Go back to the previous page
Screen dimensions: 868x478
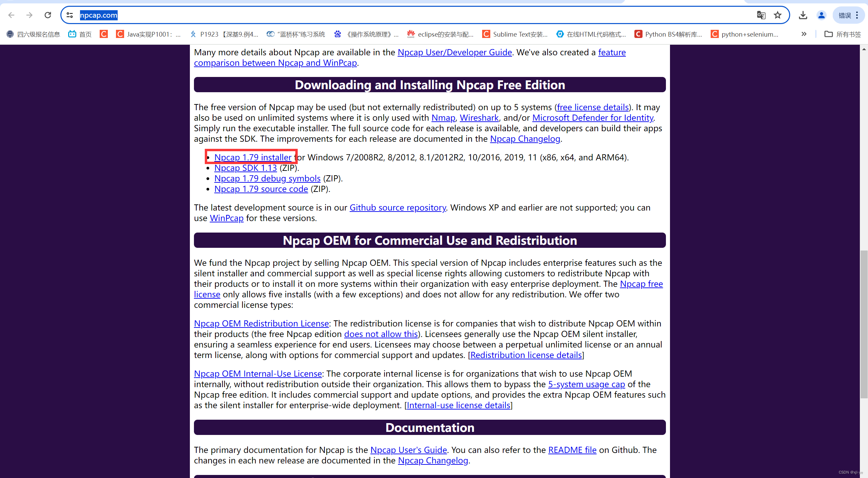11,15
